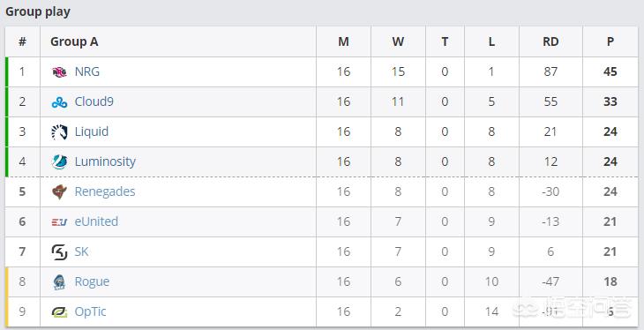The height and width of the screenshot is (330, 644).
Task: Open the OpTic team link
Action: (x=90, y=312)
